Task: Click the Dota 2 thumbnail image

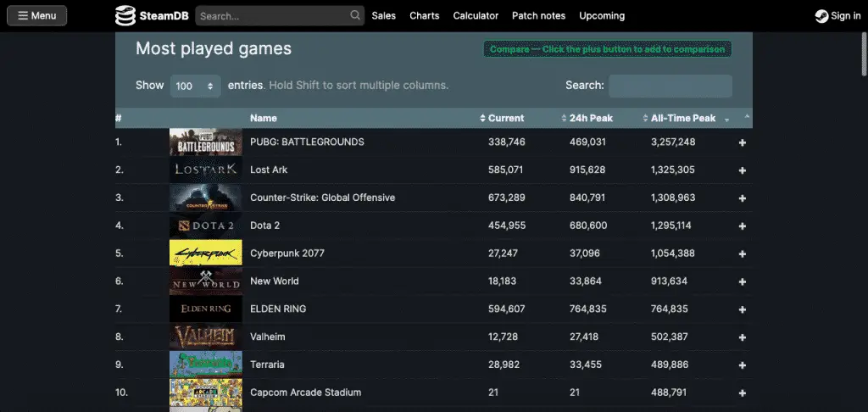Action: 206,225
